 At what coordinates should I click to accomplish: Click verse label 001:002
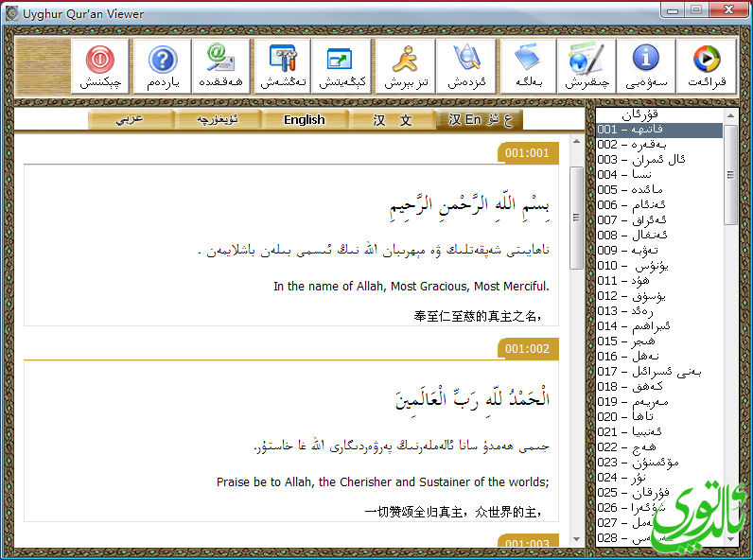(x=528, y=349)
